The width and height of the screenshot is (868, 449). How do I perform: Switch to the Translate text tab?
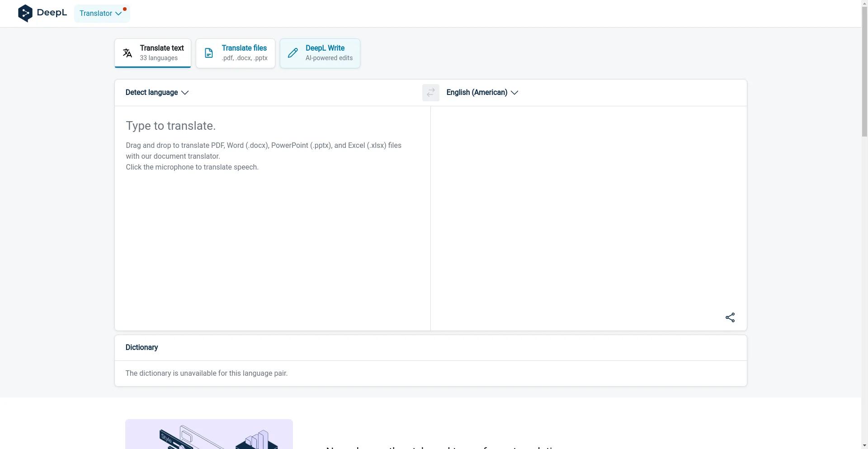tap(153, 53)
